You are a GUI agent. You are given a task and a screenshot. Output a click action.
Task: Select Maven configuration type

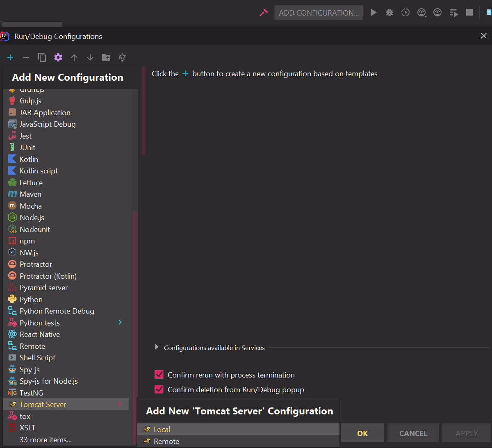point(66,194)
